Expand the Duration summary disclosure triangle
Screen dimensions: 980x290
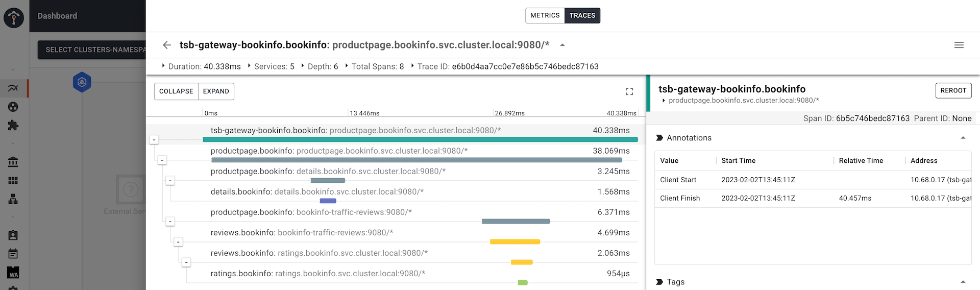pos(163,66)
